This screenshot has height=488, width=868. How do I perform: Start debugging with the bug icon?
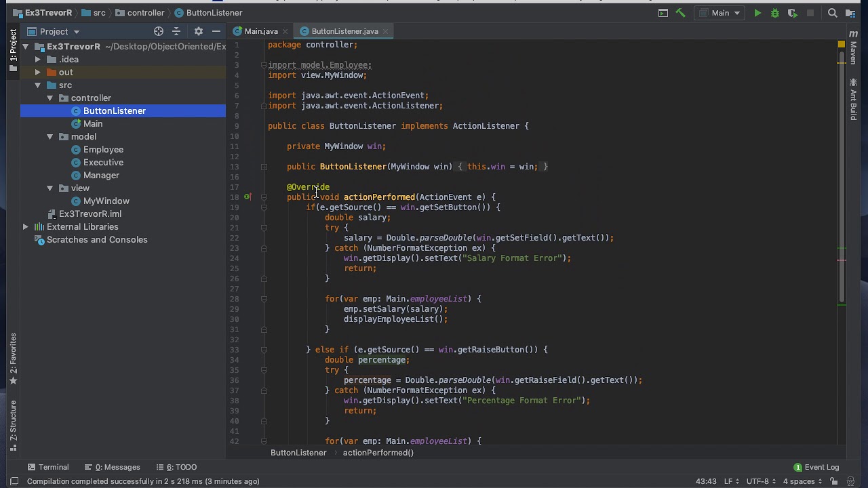tap(775, 13)
